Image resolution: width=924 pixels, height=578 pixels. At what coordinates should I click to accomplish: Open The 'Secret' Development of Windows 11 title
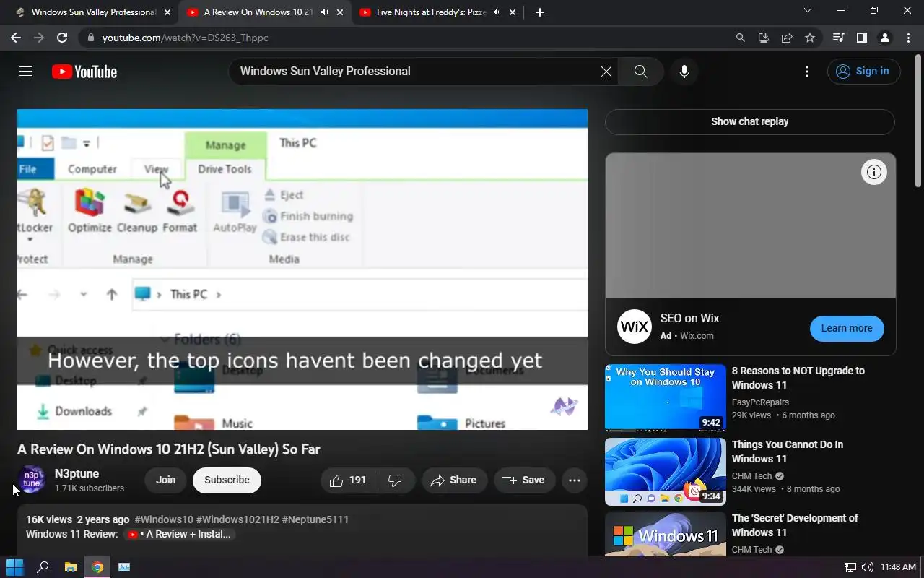(795, 525)
